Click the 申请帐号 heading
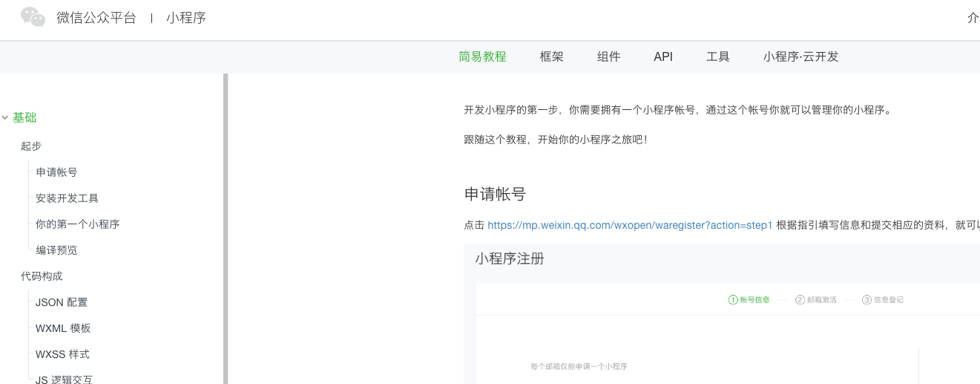The height and width of the screenshot is (384, 980). point(495,194)
